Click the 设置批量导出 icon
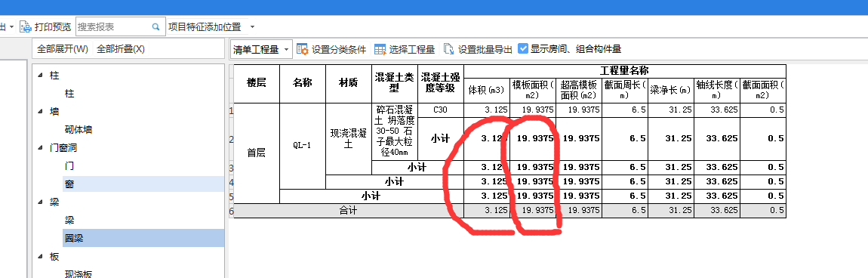Viewport: 868px width, 278px height. [449, 49]
